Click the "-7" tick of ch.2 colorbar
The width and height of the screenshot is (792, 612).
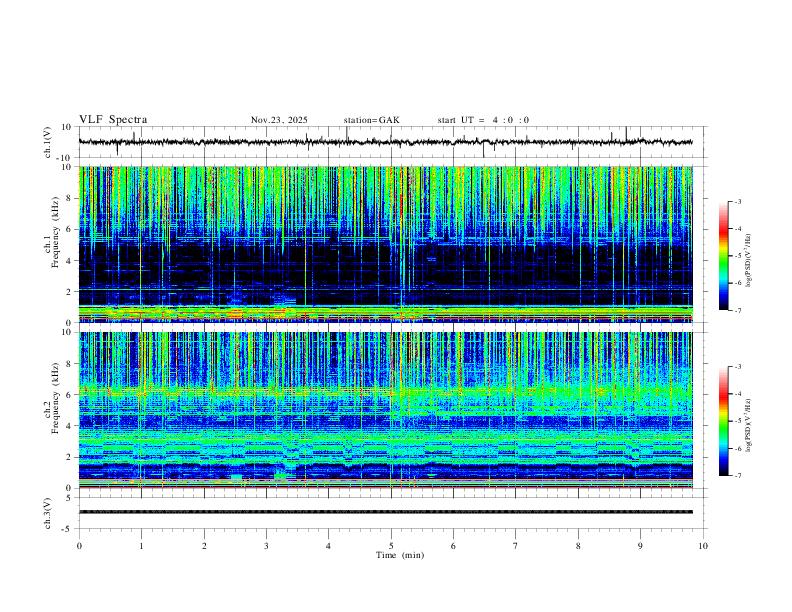[x=737, y=476]
